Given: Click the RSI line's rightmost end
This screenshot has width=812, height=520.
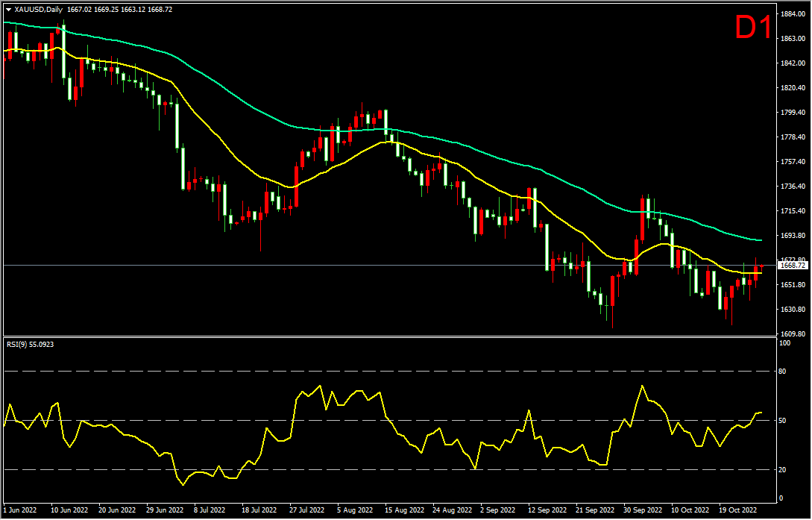Looking at the screenshot, I should click(x=761, y=412).
